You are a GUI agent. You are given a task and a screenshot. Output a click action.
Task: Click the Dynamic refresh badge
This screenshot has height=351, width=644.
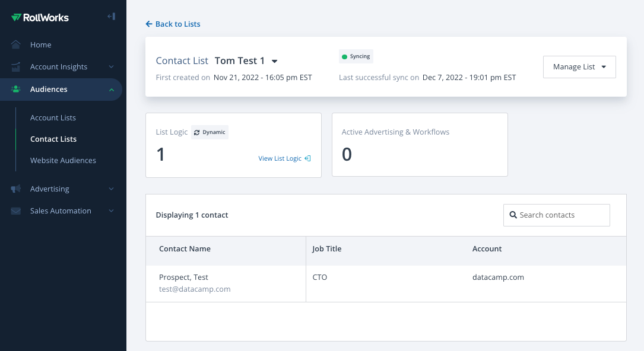(x=210, y=132)
